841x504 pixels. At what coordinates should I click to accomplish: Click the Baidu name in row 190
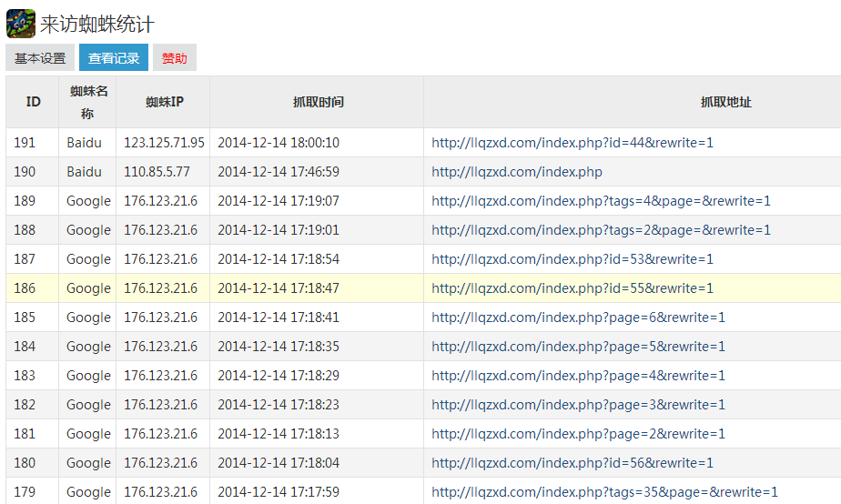click(84, 172)
